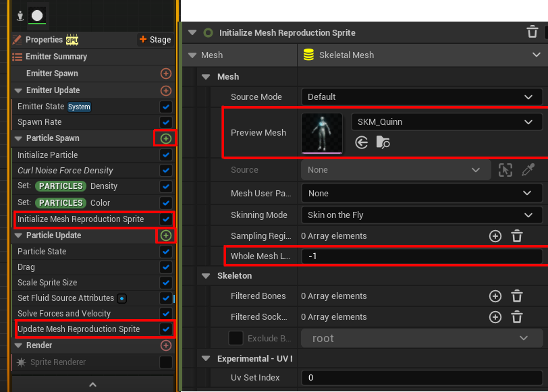Screen dimensions: 548x392
Task: Toggle the Drag module checkbox
Action: (165, 267)
